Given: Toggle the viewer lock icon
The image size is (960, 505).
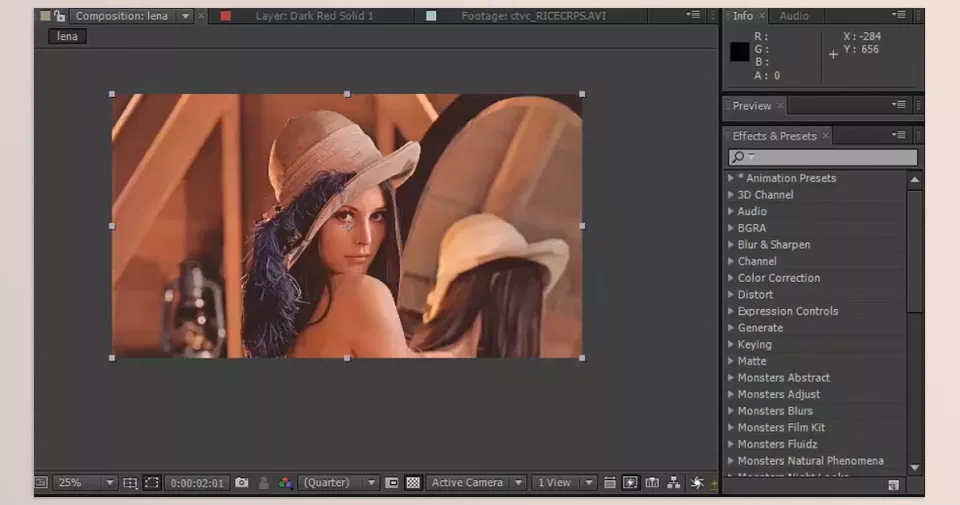Looking at the screenshot, I should pos(59,16).
